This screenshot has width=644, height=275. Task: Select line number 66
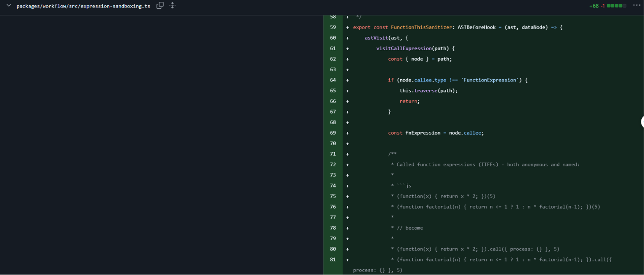coord(333,101)
